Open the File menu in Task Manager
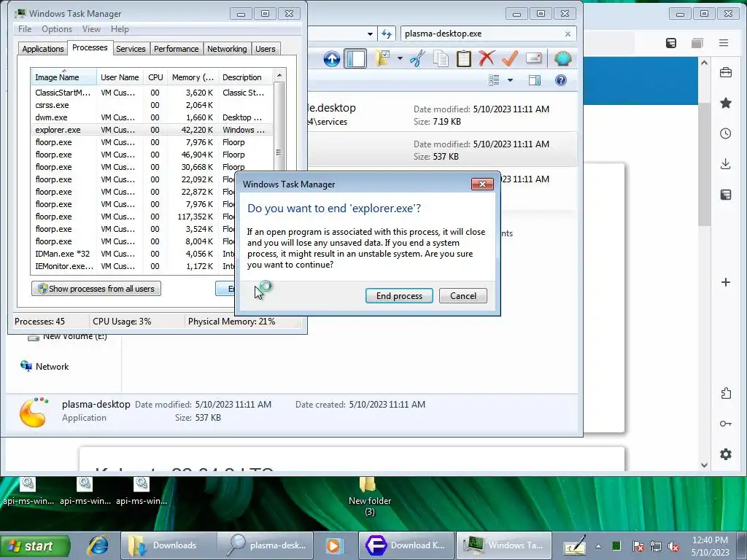 click(x=25, y=29)
